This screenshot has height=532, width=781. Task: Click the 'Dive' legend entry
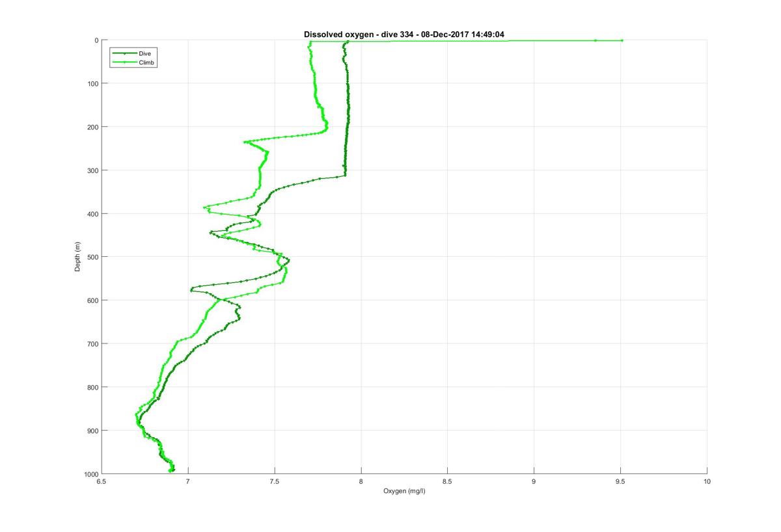(144, 53)
